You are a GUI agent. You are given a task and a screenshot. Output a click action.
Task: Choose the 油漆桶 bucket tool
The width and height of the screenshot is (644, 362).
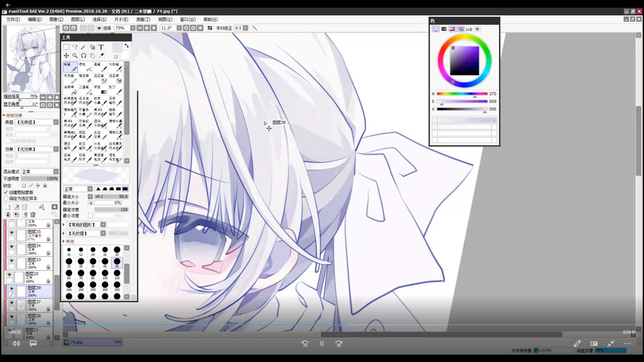tap(70, 90)
